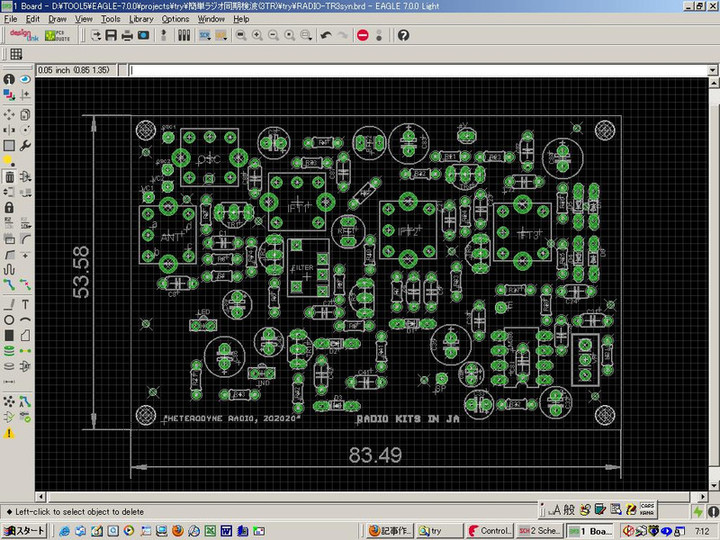Switch to the 'try' taskbar window
Screen dimensions: 720x540
[439, 530]
